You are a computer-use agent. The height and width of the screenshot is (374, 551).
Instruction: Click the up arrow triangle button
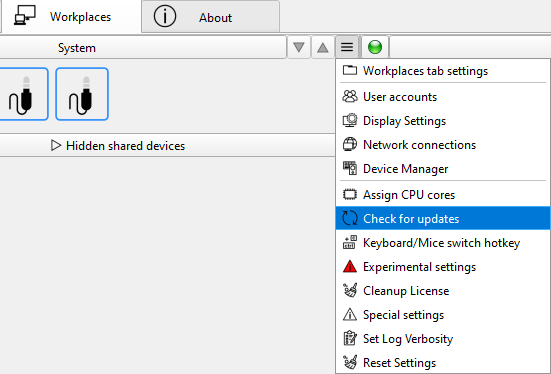323,47
